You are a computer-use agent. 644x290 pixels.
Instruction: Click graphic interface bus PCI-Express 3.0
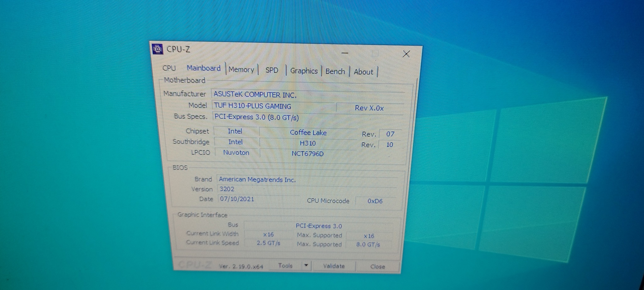point(319,226)
